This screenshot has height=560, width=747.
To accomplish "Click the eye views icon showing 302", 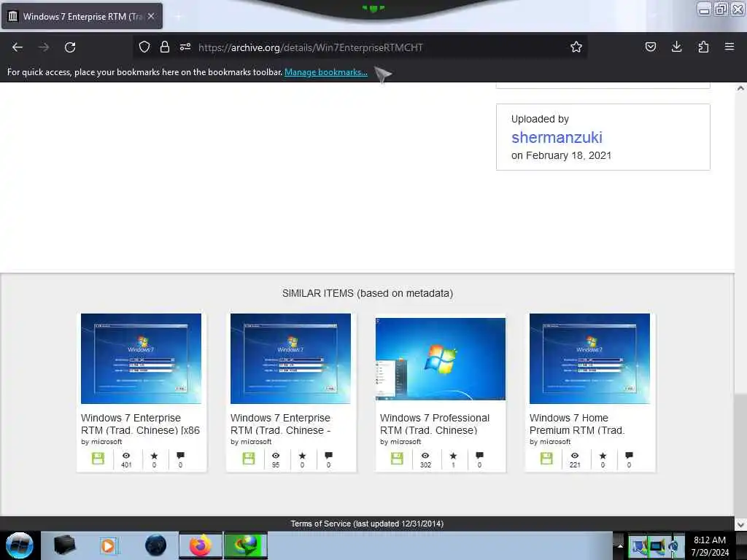I will coord(425,456).
